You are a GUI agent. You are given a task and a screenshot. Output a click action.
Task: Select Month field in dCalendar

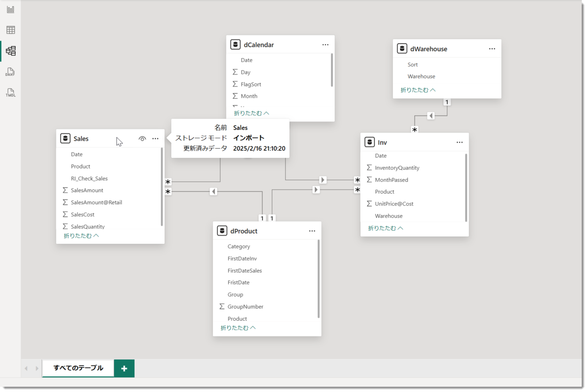[x=249, y=96]
